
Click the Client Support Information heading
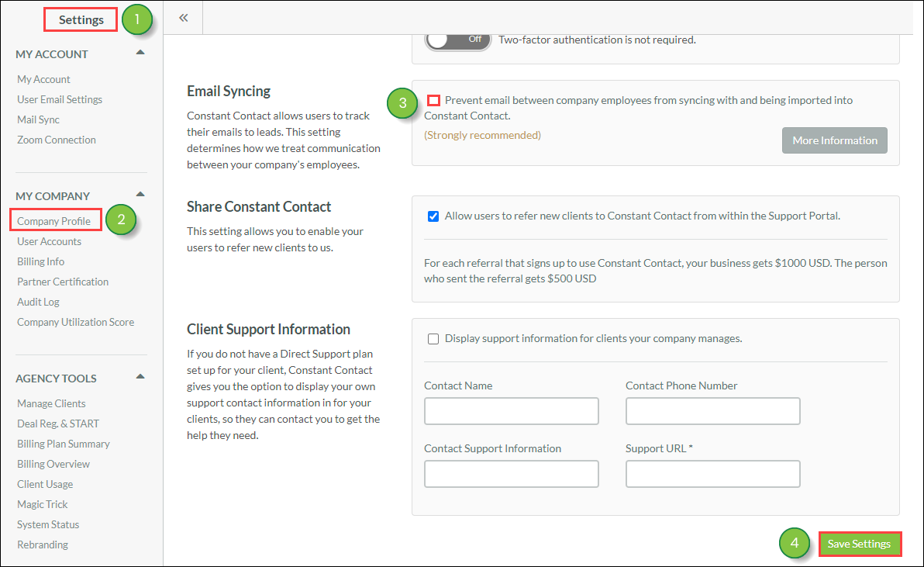[268, 330]
